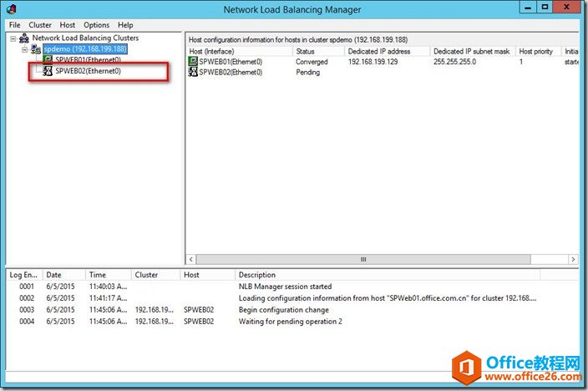
Task: Close the Network Load Balancing Manager window
Action: tap(566, 8)
